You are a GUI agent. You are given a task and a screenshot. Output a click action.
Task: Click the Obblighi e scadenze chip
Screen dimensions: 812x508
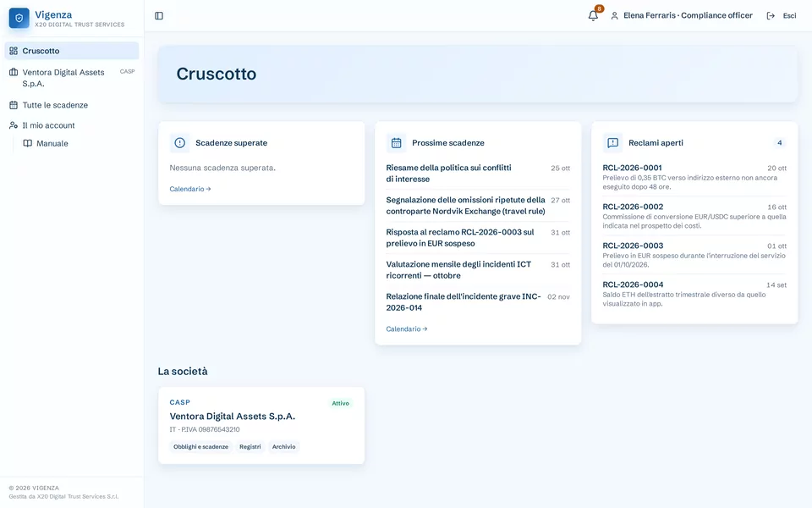[201, 447]
